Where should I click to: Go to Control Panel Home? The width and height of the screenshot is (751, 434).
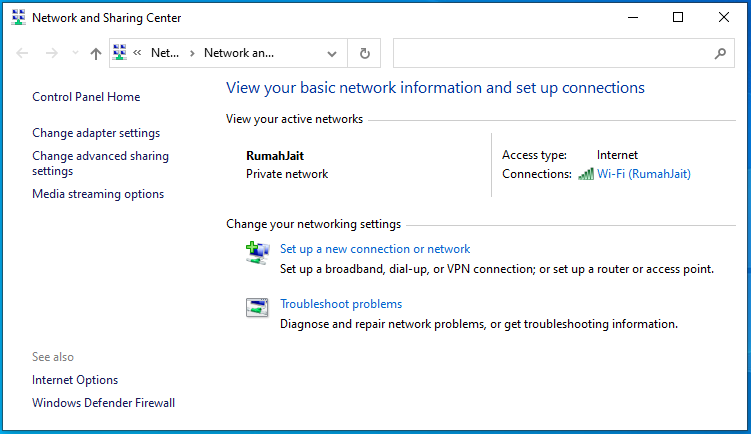(x=86, y=97)
